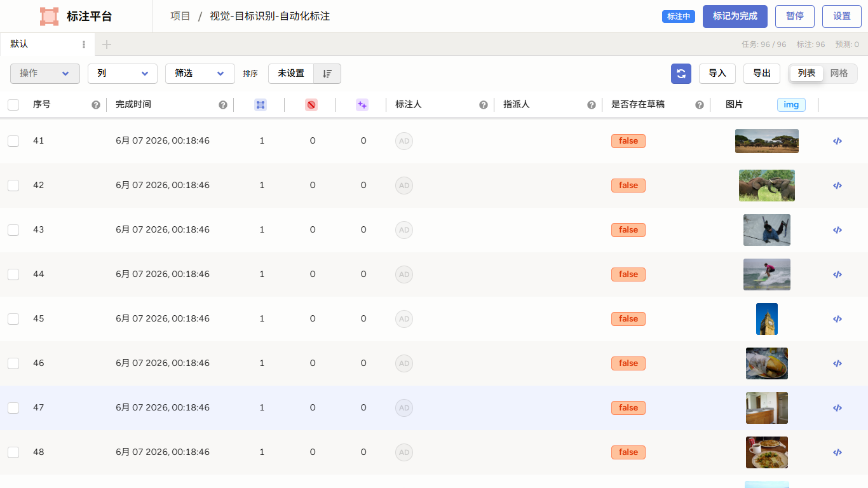Open source code view for row 46
868x488 pixels.
pyautogui.click(x=837, y=363)
